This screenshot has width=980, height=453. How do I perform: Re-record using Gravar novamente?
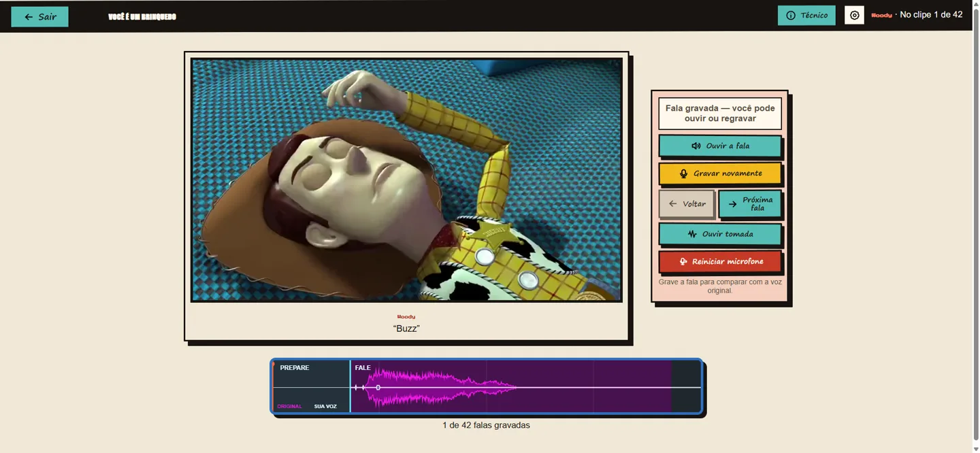pos(720,173)
